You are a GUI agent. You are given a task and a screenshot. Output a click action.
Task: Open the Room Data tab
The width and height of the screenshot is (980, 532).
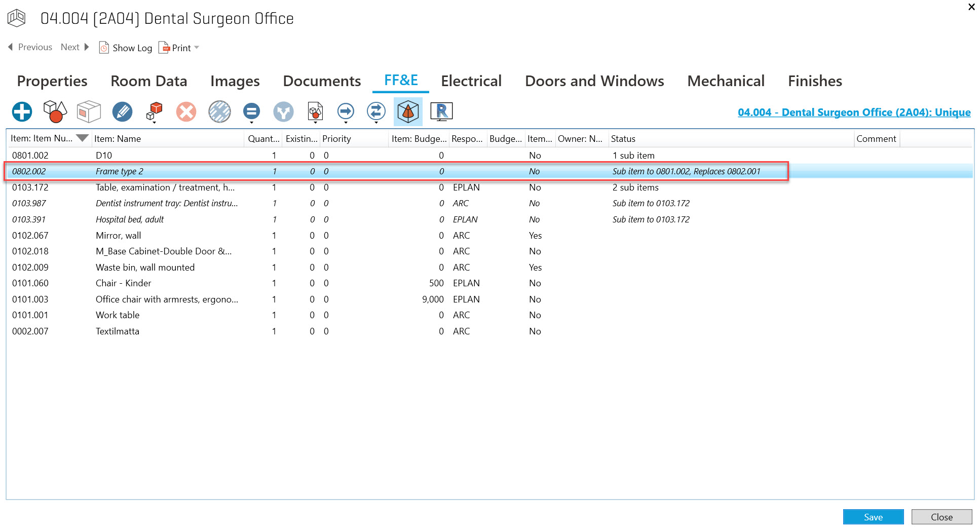(148, 81)
